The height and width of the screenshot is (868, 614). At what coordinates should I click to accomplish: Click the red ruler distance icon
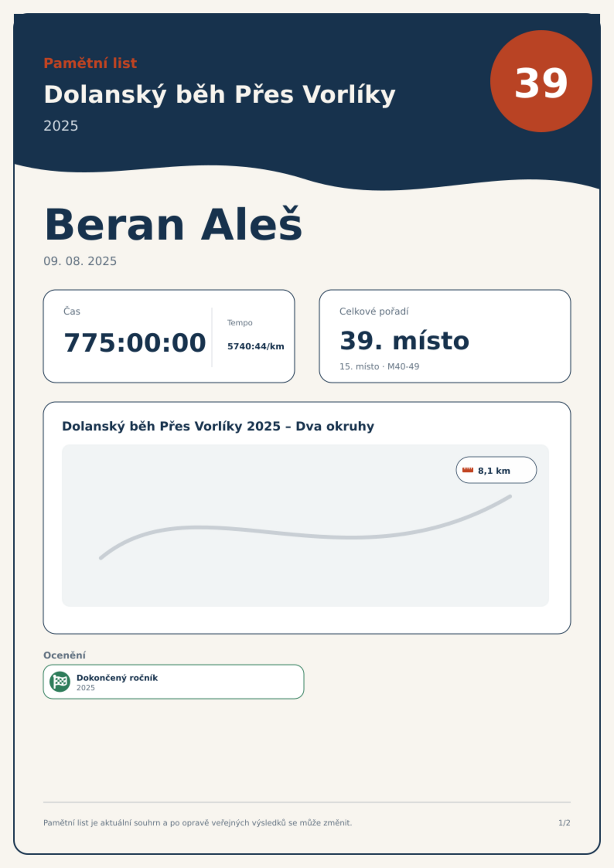pos(468,470)
